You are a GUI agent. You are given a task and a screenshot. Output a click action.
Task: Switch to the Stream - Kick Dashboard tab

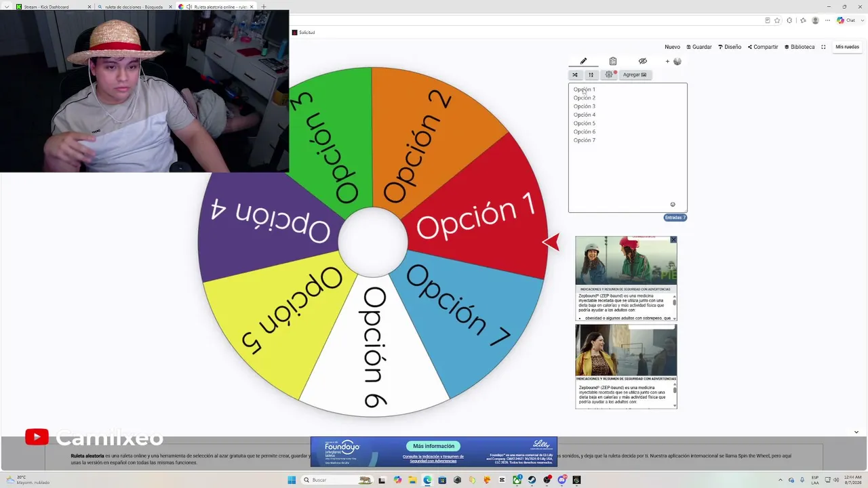[53, 7]
